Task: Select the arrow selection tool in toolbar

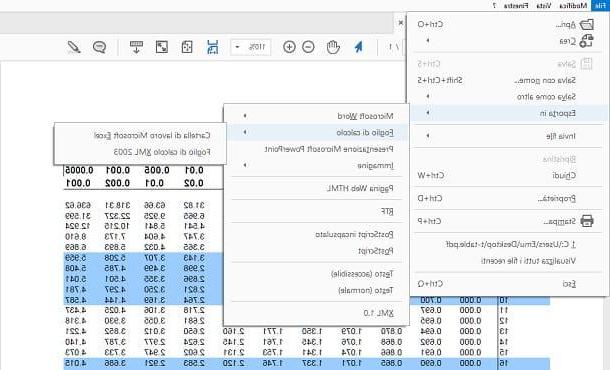Action: [x=359, y=47]
